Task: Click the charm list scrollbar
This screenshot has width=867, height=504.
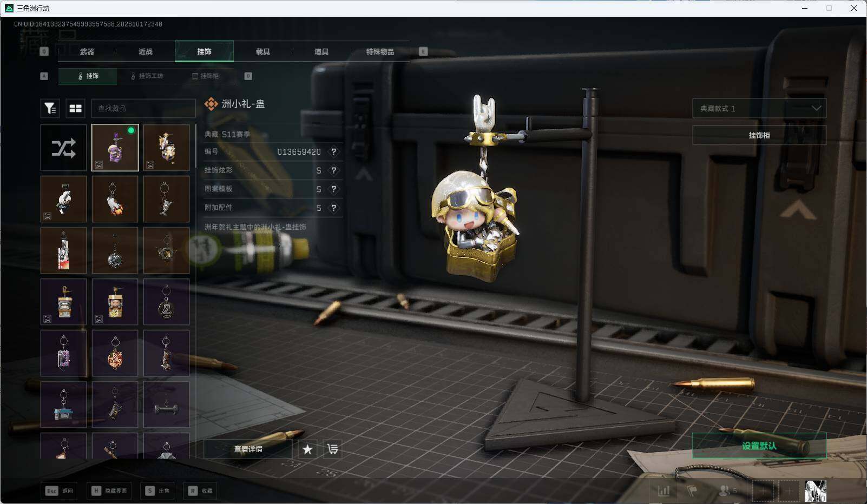Action: click(195, 147)
